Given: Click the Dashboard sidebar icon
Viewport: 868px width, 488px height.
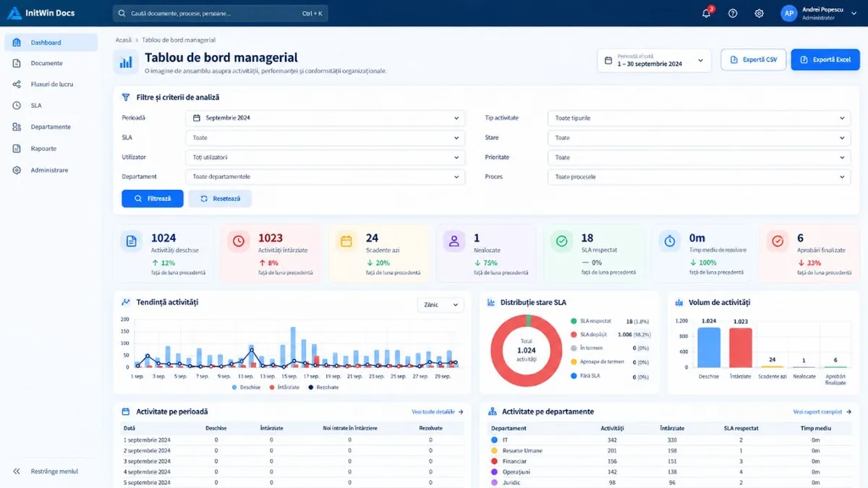Looking at the screenshot, I should click(x=17, y=43).
